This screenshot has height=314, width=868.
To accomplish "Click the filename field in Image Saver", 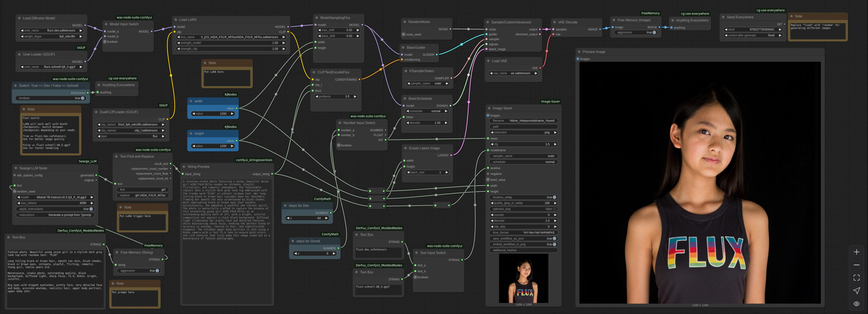I will (x=523, y=121).
